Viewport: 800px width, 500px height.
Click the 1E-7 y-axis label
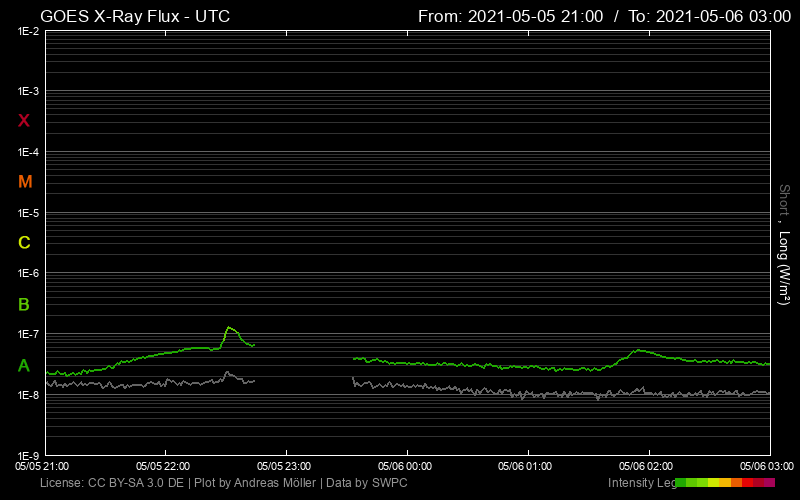28,334
